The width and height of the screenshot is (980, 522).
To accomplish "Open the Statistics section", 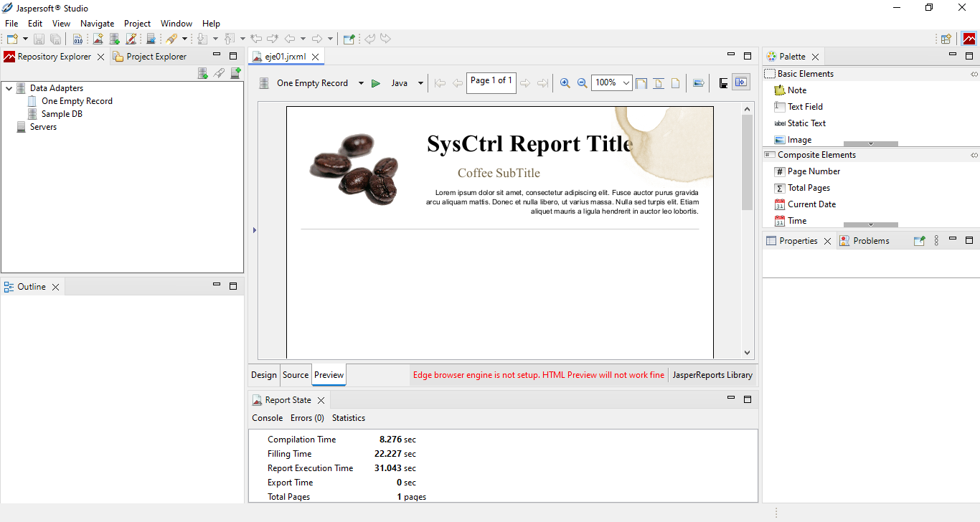I will click(349, 418).
